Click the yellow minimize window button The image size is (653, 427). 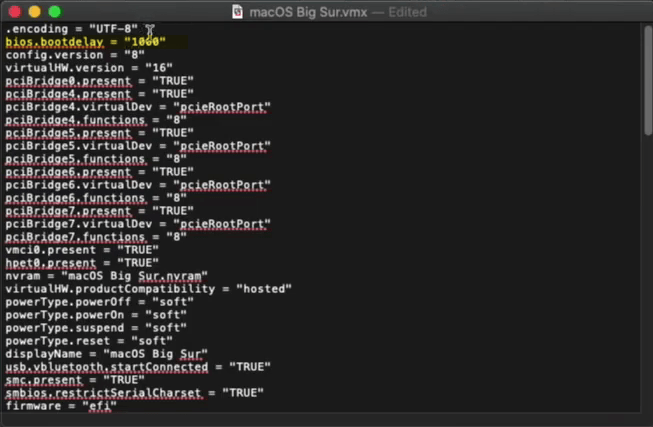(35, 12)
